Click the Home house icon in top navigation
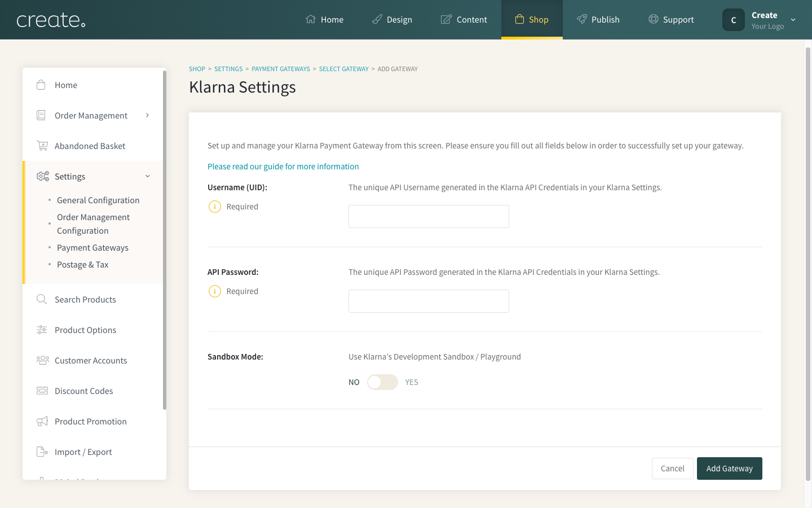Screen dimensions: 812x508 coord(311,19)
